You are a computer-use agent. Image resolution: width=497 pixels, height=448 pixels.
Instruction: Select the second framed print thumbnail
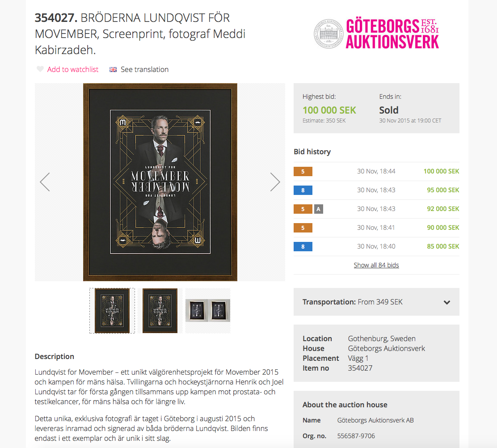[x=160, y=311]
